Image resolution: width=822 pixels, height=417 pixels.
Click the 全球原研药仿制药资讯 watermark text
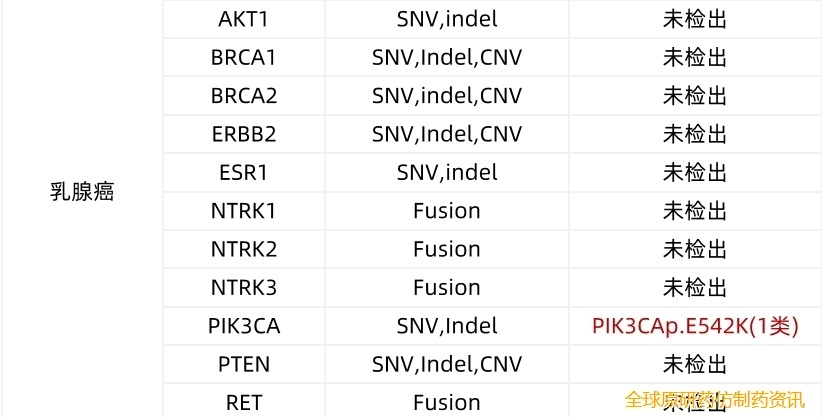pyautogui.click(x=714, y=400)
